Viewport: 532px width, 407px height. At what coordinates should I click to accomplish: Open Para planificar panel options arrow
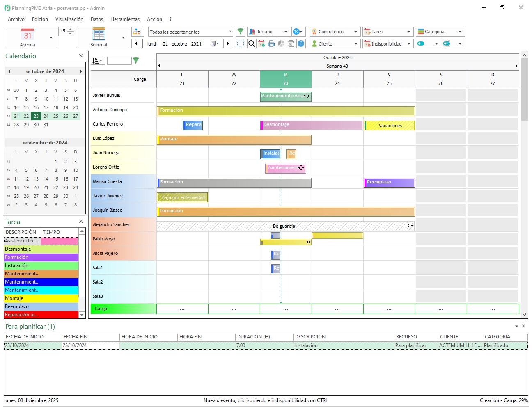point(516,326)
